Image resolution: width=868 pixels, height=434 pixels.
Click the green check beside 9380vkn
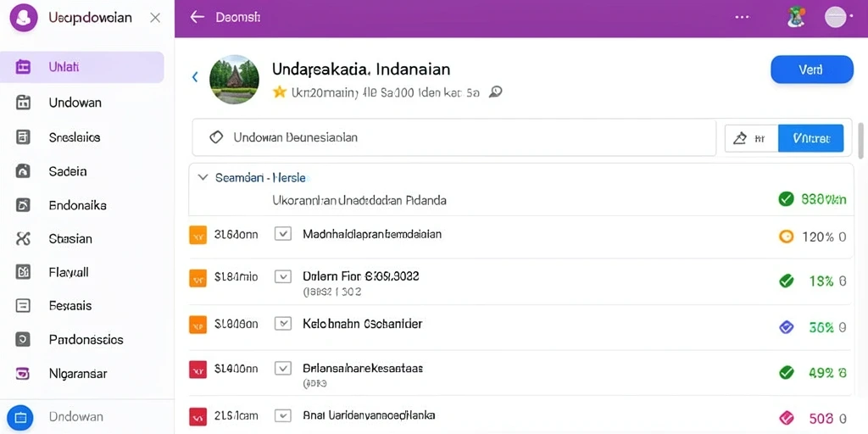pyautogui.click(x=786, y=198)
